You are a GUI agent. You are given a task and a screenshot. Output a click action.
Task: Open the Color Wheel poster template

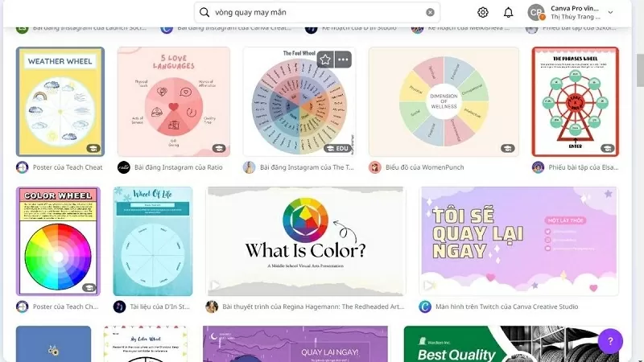[58, 241]
